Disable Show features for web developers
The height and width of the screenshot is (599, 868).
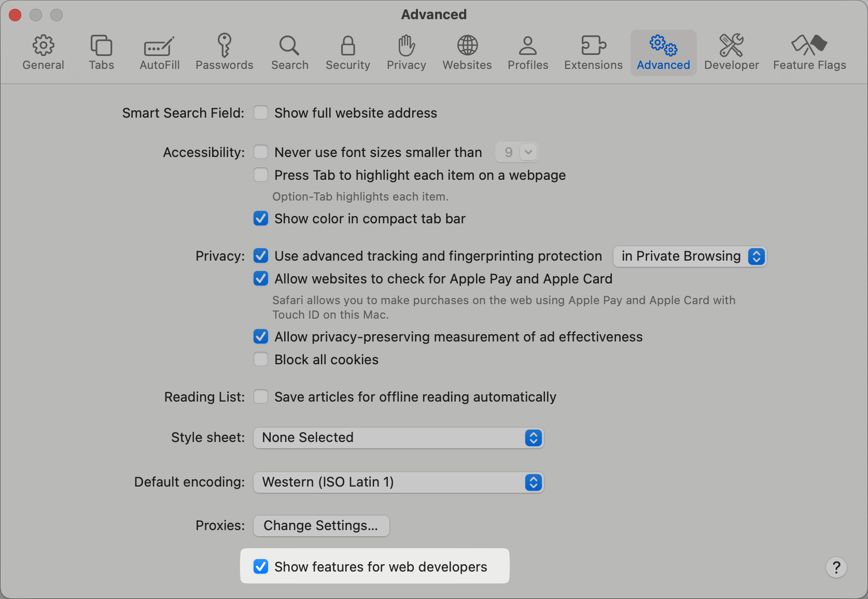pyautogui.click(x=261, y=567)
